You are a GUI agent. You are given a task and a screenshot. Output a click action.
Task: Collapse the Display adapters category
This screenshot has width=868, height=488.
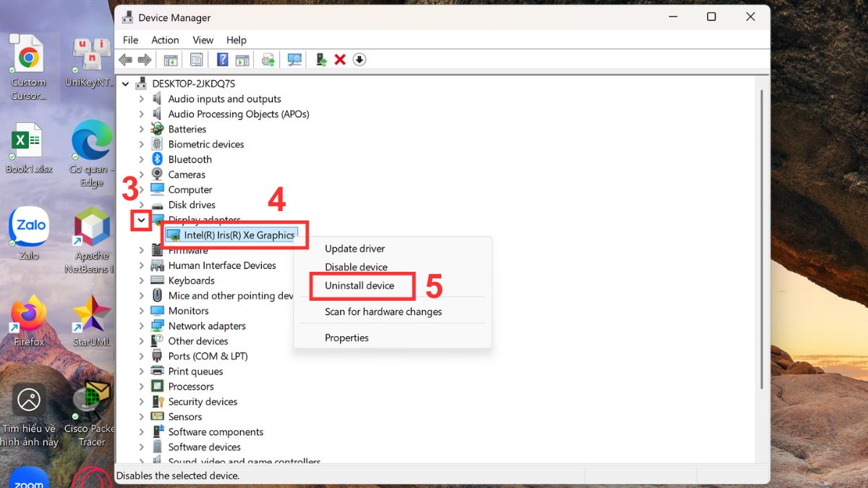tap(140, 220)
